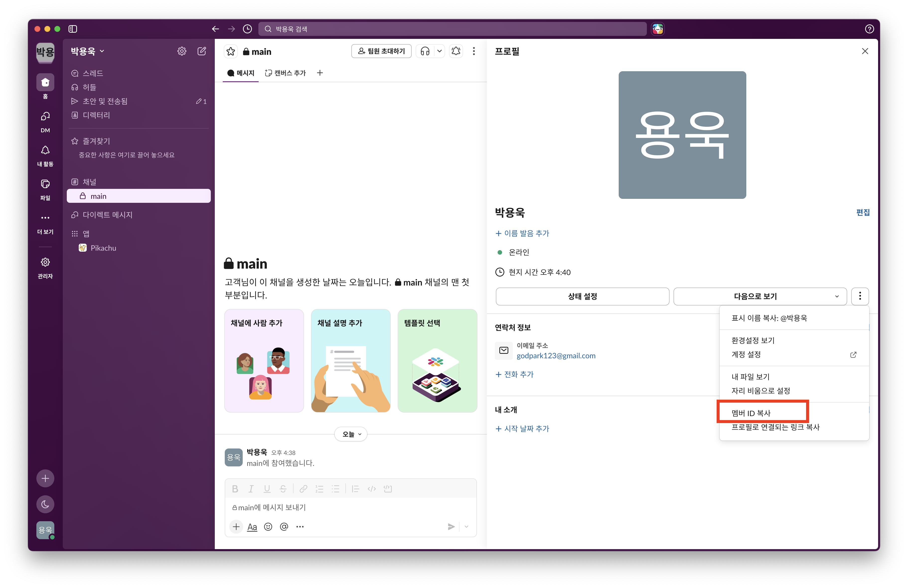The width and height of the screenshot is (908, 588).
Task: Open send options dropdown arrow
Action: coord(466,526)
